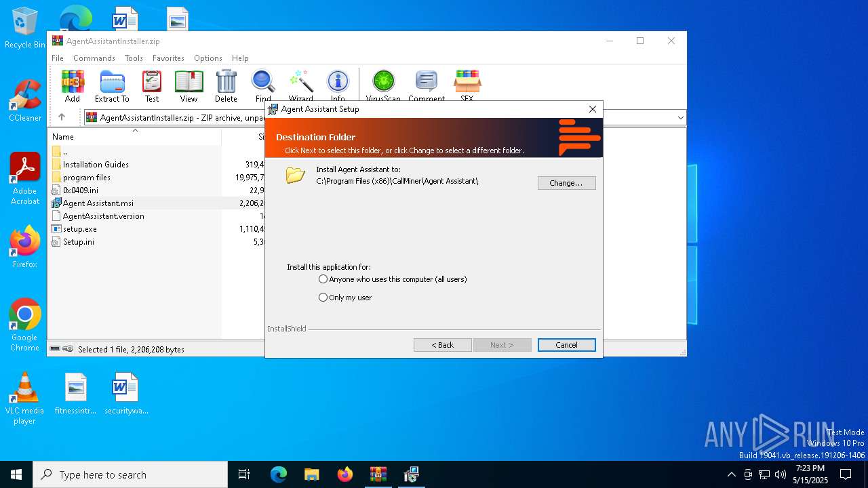This screenshot has width=868, height=488.
Task: Click the VirusScan toolbar icon
Action: (x=383, y=85)
